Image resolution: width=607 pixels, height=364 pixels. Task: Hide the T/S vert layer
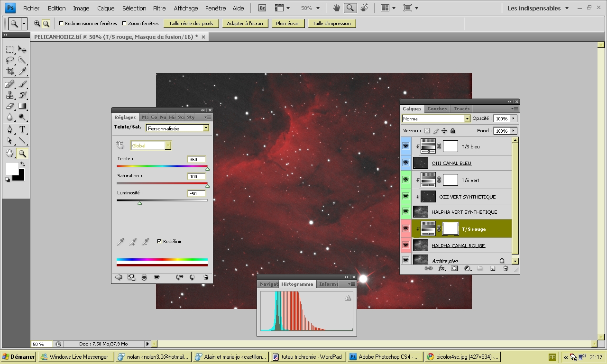405,180
